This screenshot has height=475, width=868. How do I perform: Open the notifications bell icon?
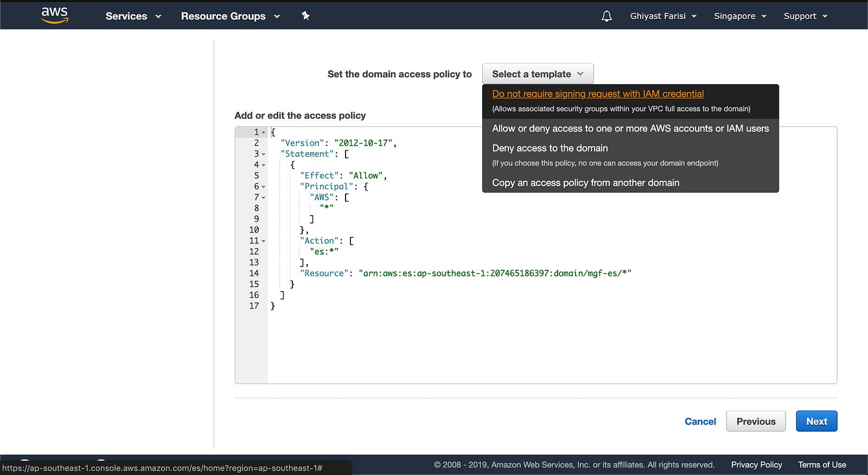[x=607, y=16]
